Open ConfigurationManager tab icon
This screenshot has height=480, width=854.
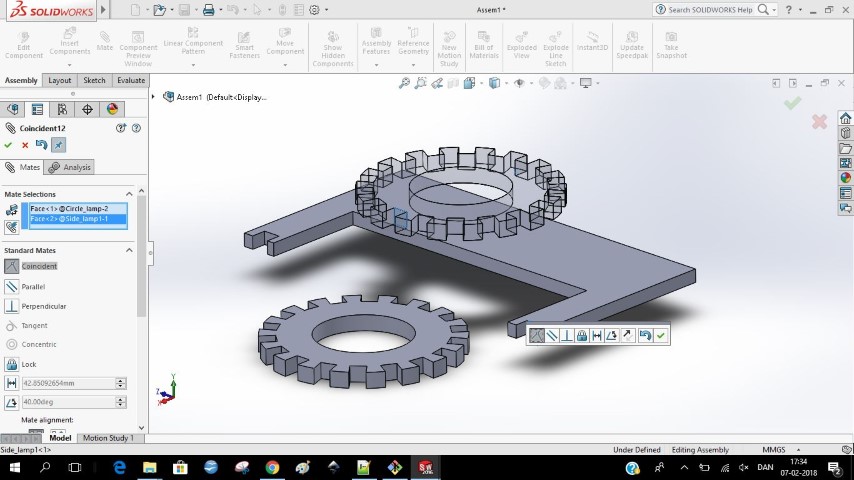click(x=62, y=110)
